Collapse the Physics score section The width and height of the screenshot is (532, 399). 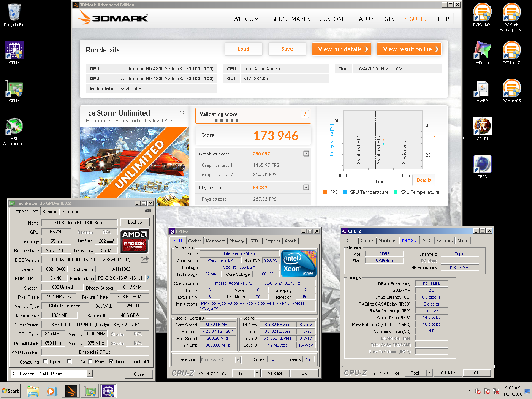tap(306, 187)
